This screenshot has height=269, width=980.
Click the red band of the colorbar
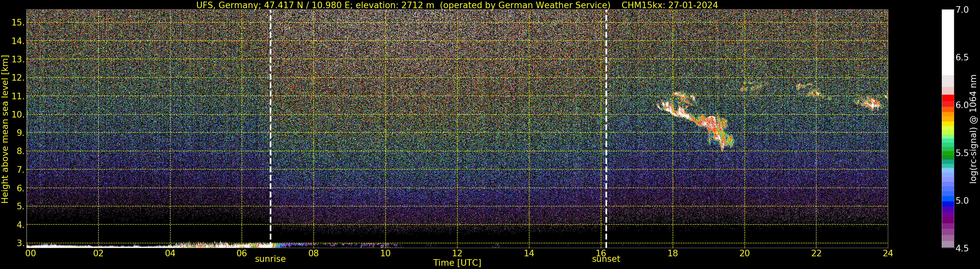tap(948, 101)
